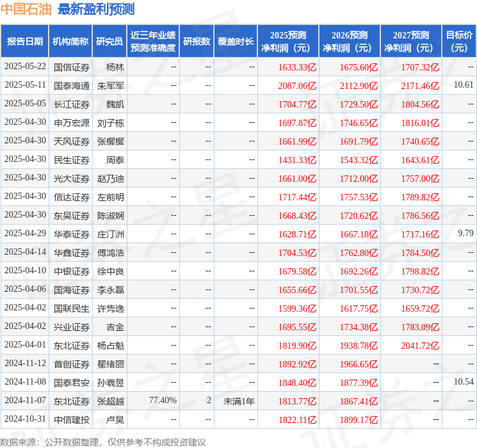Click analyst name 卢昊
This screenshot has height=448, width=477.
[115, 420]
